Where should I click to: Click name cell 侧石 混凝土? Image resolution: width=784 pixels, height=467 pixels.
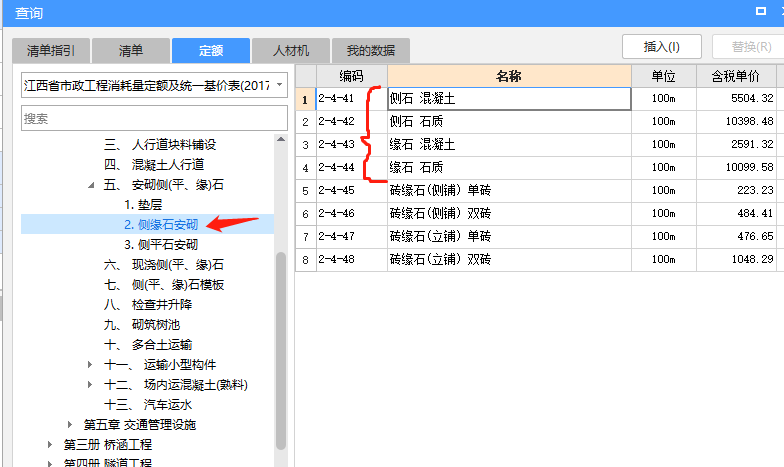point(509,98)
